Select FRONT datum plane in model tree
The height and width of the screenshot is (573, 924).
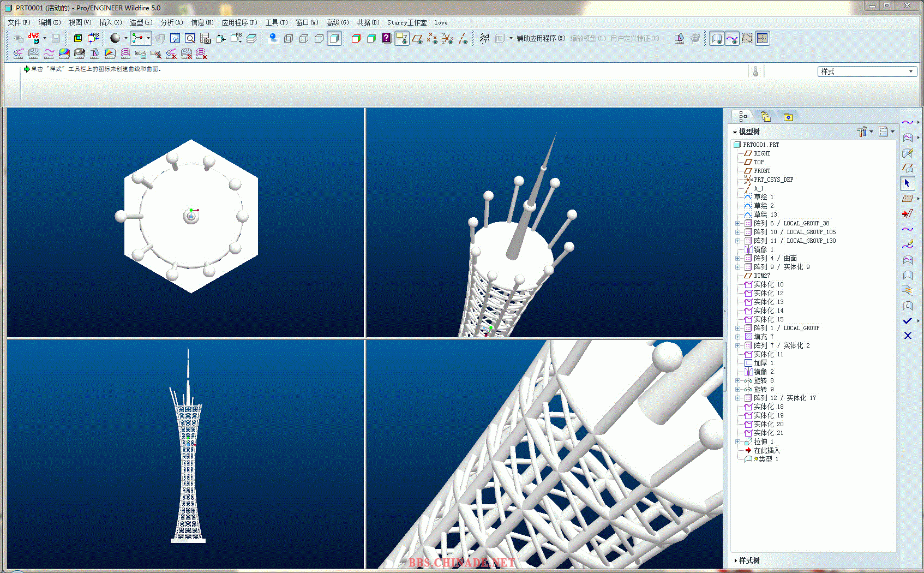(x=757, y=171)
